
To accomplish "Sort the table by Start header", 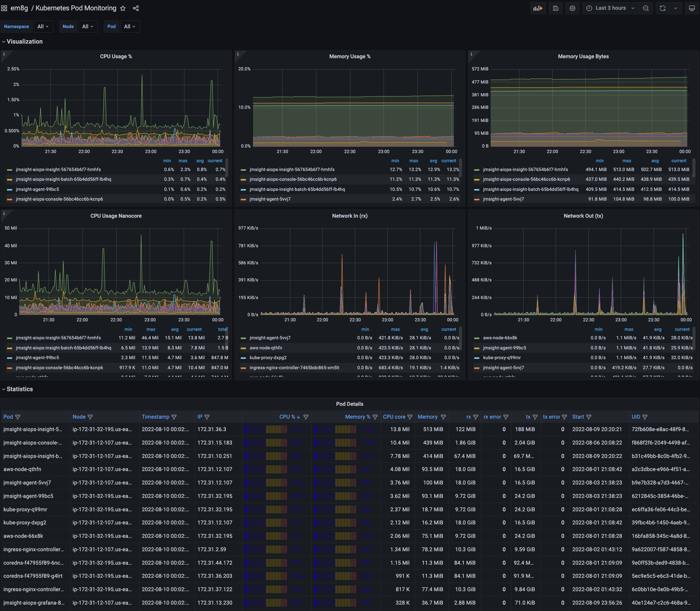I will [x=578, y=417].
